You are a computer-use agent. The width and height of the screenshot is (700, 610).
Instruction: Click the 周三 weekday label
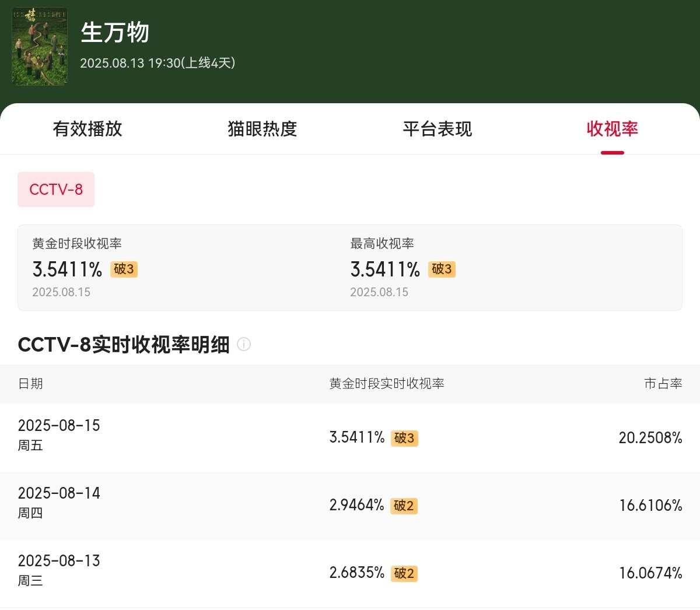coord(30,581)
